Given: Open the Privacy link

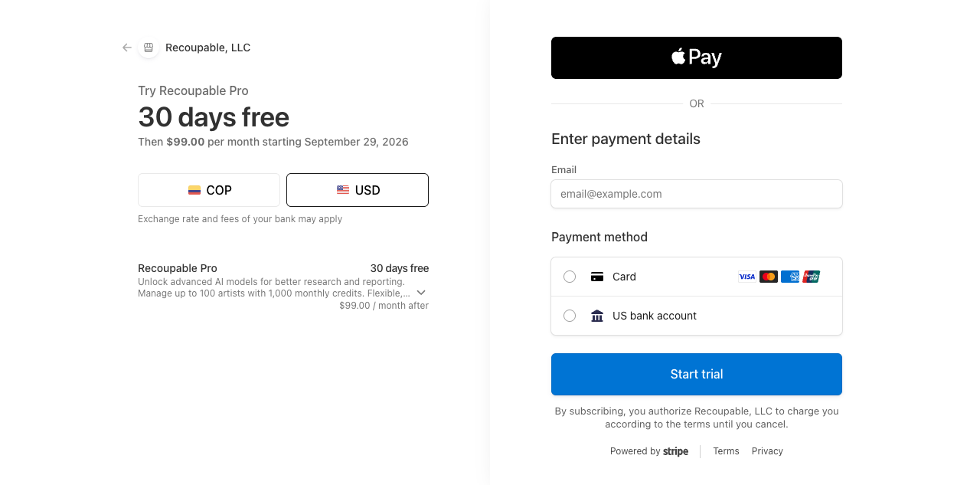Looking at the screenshot, I should (767, 451).
